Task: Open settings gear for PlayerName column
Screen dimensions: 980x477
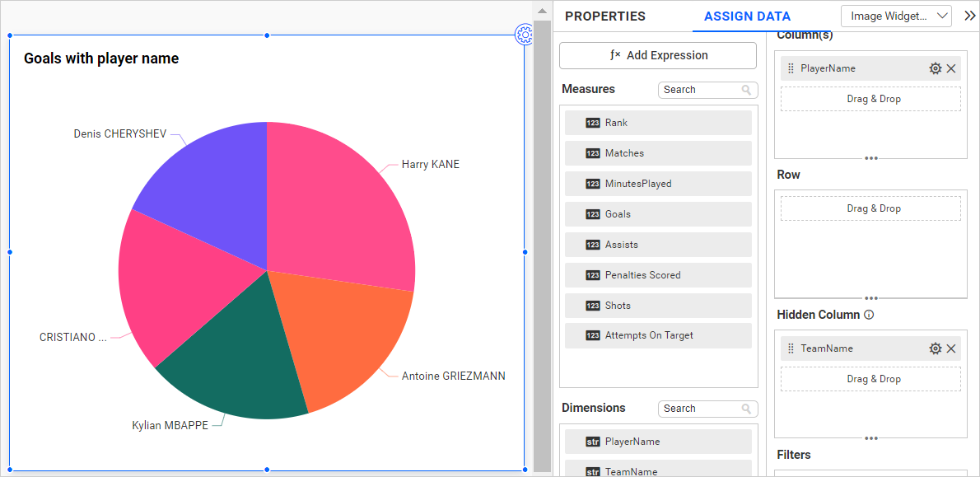Action: pyautogui.click(x=935, y=68)
